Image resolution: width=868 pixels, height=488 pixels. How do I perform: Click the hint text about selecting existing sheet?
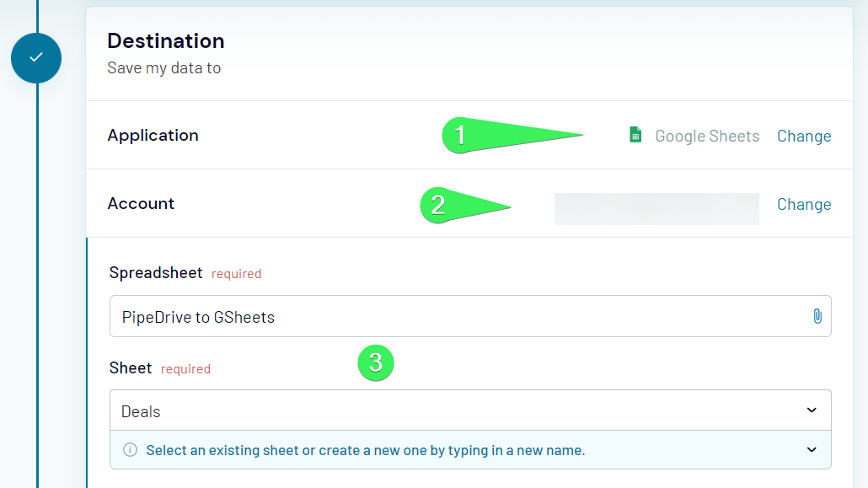tap(366, 450)
